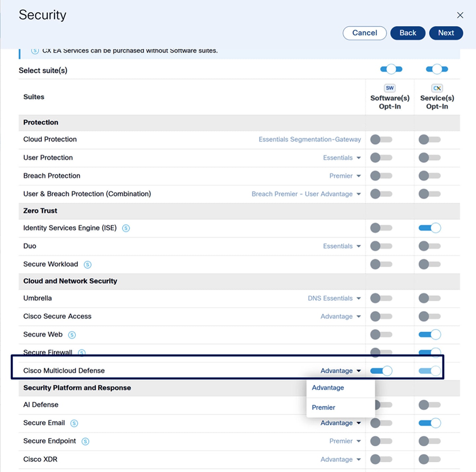Image resolution: width=476 pixels, height=472 pixels.
Task: Click the SW software icon in column header
Action: [390, 88]
